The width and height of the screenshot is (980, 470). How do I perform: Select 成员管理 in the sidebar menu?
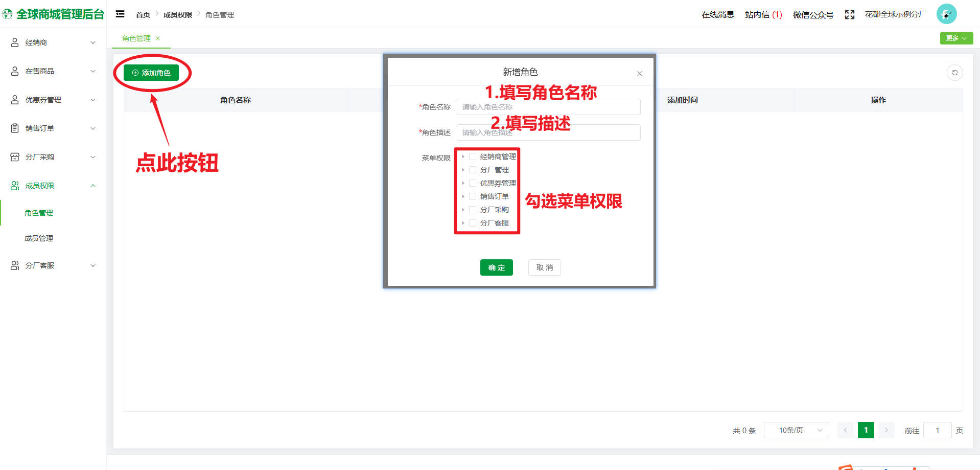(x=39, y=238)
